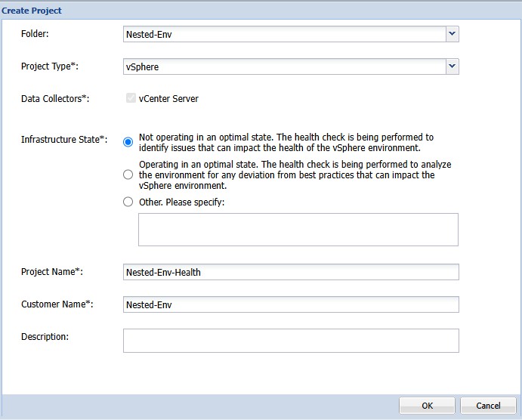Select 'Other. Please specify' radio option
This screenshot has height=420, width=522.
coord(128,202)
